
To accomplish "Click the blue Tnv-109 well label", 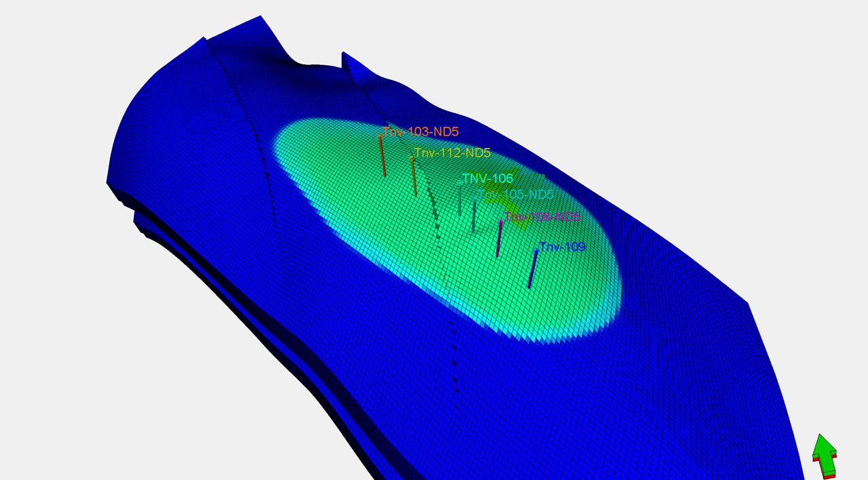I will pyautogui.click(x=562, y=247).
